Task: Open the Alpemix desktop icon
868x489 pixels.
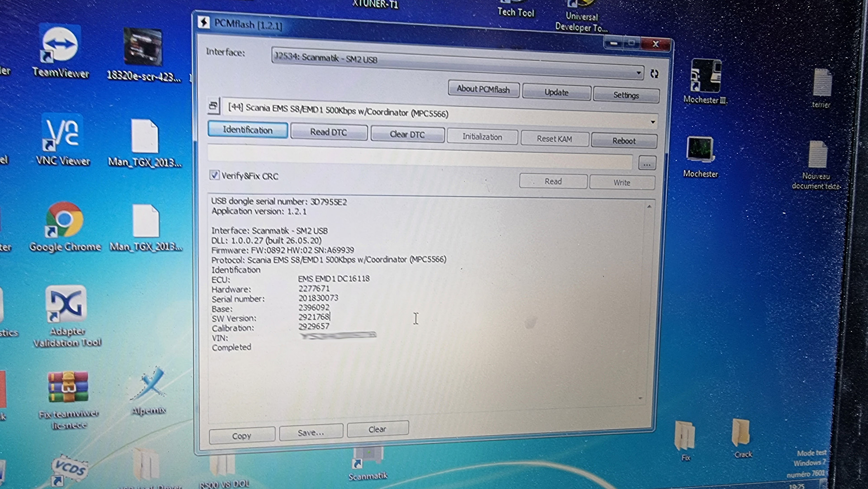Action: click(x=150, y=391)
